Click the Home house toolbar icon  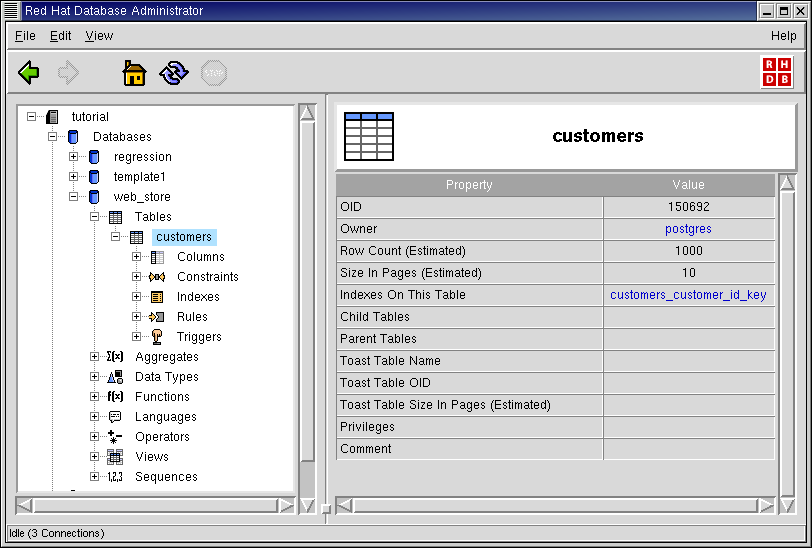[134, 73]
